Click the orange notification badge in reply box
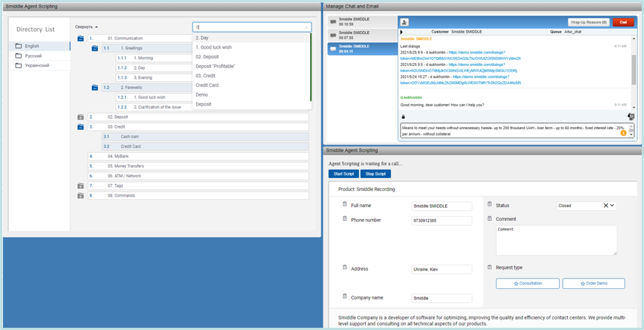Viewport: 644px width, 330px height. [623, 133]
